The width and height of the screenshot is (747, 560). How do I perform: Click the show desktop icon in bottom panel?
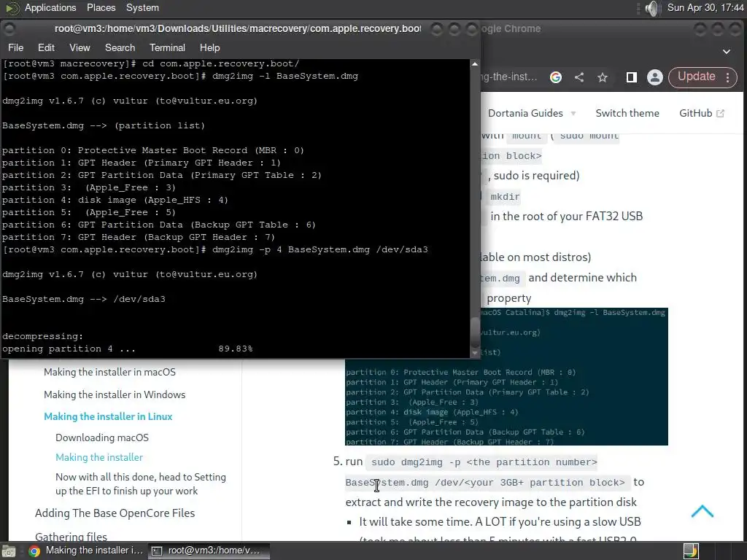pos(9,551)
